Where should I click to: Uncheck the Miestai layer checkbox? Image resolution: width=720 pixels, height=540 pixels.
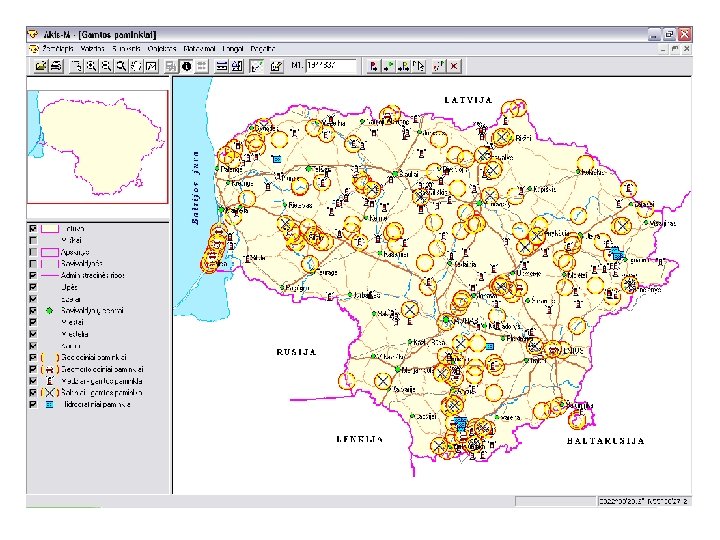pyautogui.click(x=33, y=322)
